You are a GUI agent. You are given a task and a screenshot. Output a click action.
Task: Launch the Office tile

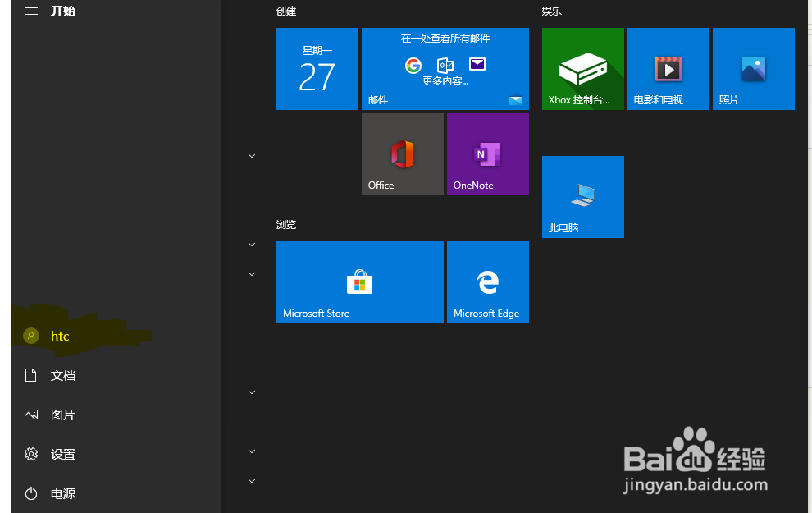403,154
